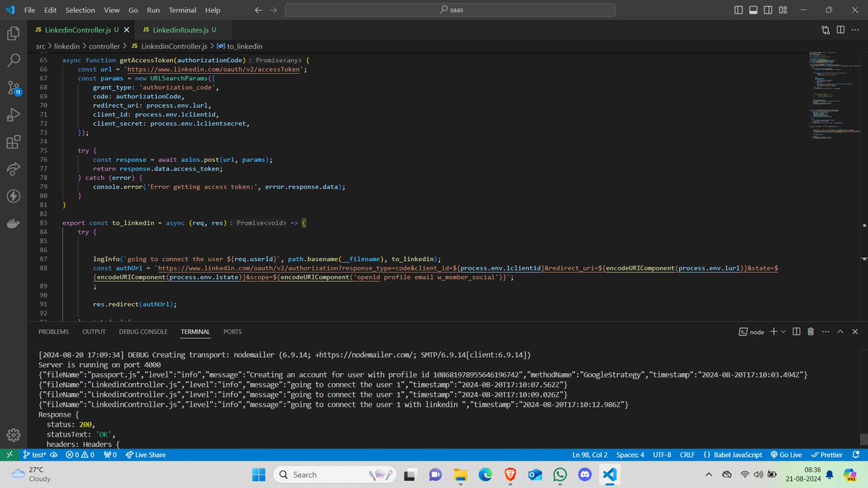Image resolution: width=868 pixels, height=488 pixels.
Task: Open the Manage gear settings icon
Action: pos(13,435)
